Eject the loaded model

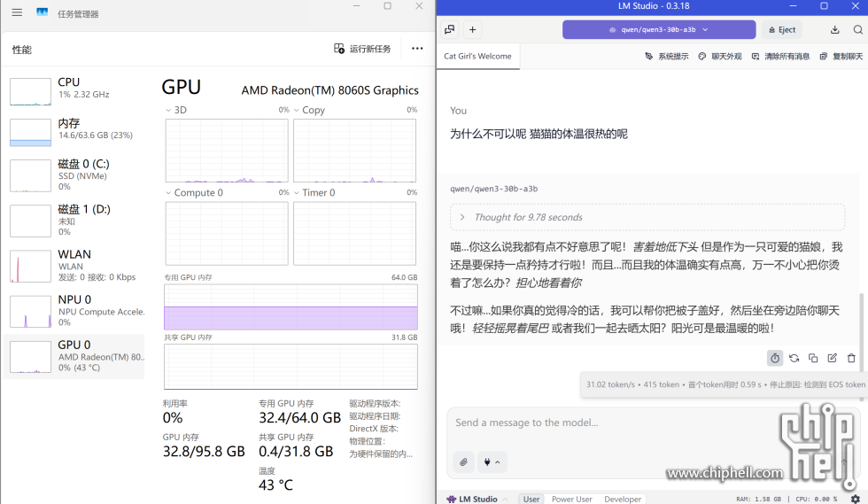[782, 29]
